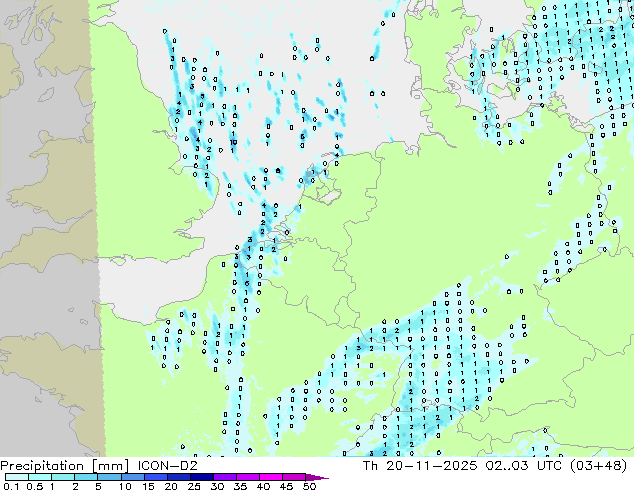Select the 45–50 mm legend color box
The width and height of the screenshot is (634, 490).
pyautogui.click(x=294, y=477)
